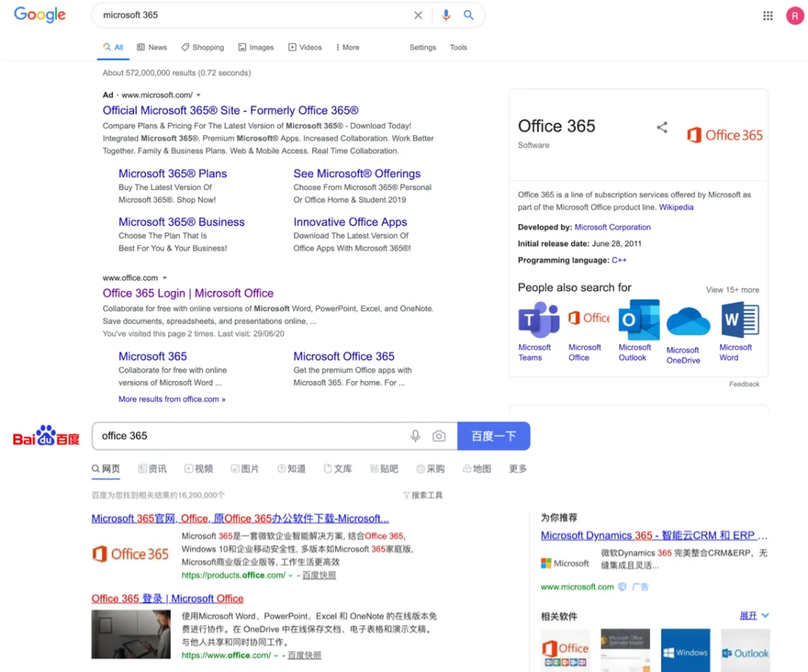Screen dimensions: 808x672
Task: Open Outlook related software thumbnail
Action: point(746,650)
